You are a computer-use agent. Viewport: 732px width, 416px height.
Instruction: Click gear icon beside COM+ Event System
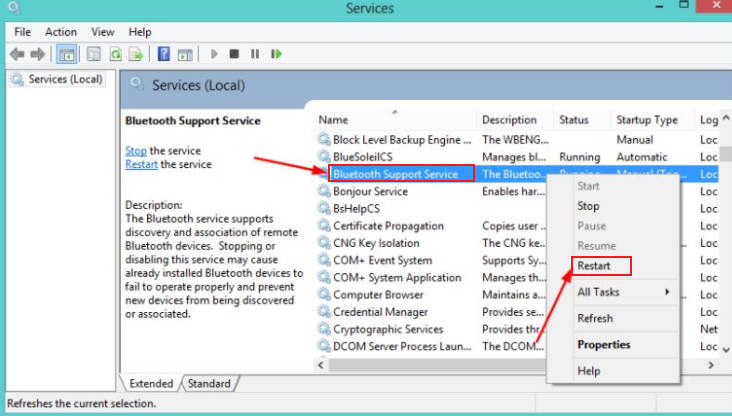pos(324,260)
